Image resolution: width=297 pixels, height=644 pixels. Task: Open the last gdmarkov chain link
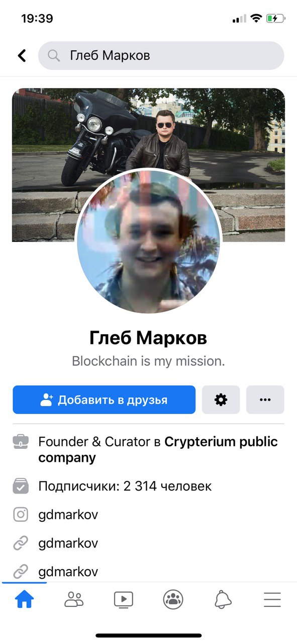(68, 572)
